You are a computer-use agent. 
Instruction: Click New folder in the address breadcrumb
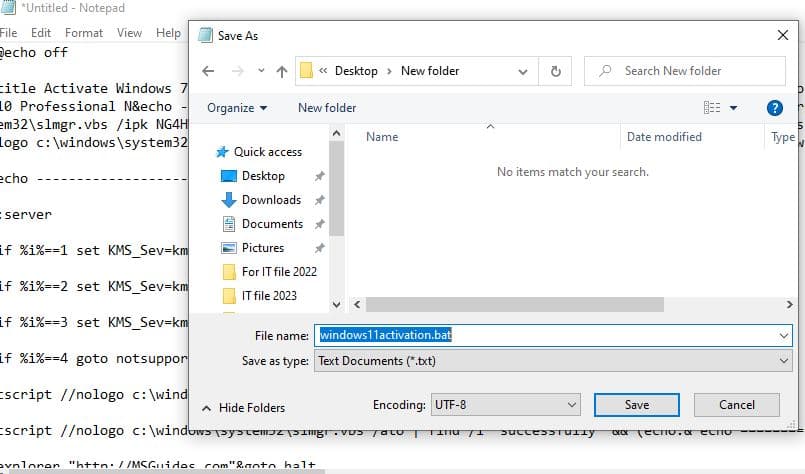click(430, 71)
